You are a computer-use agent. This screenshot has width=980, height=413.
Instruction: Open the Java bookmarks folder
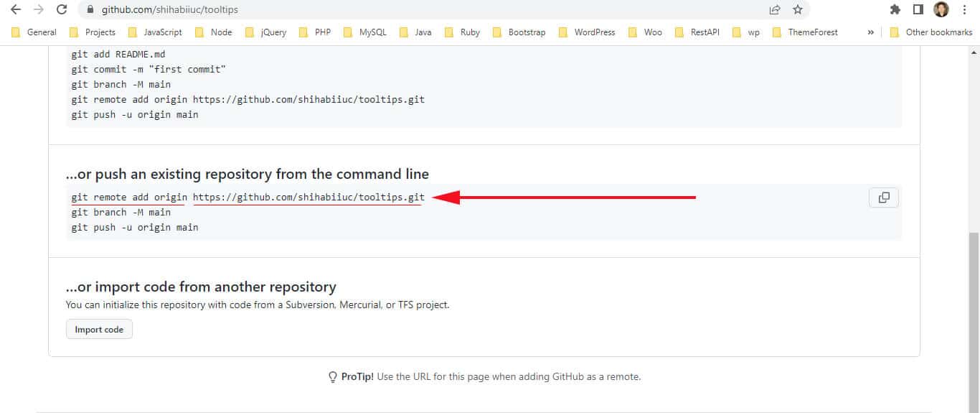point(415,32)
